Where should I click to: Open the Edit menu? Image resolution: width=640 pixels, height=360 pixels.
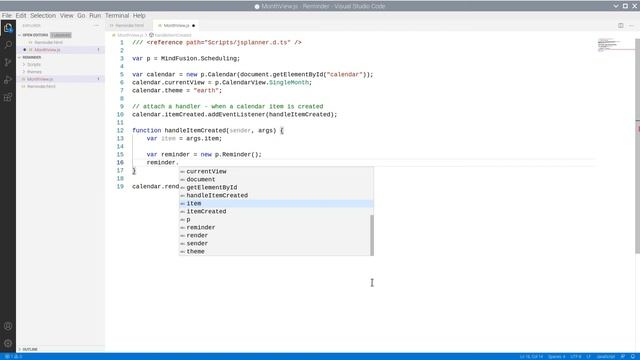21,16
